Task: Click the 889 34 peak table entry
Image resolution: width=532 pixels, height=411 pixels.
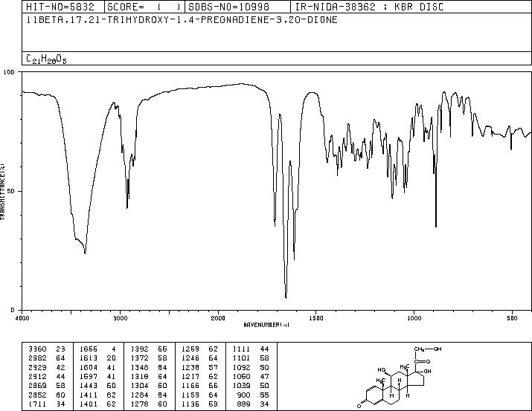Action: 253,404
